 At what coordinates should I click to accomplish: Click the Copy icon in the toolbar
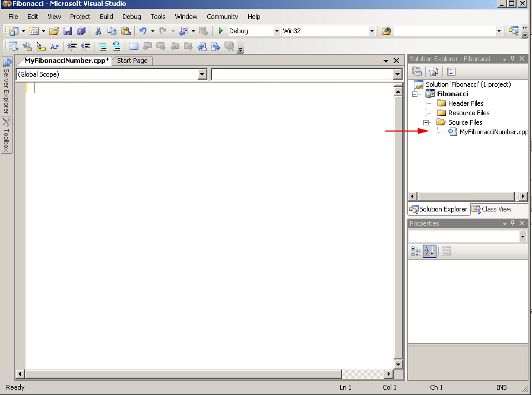(x=112, y=31)
